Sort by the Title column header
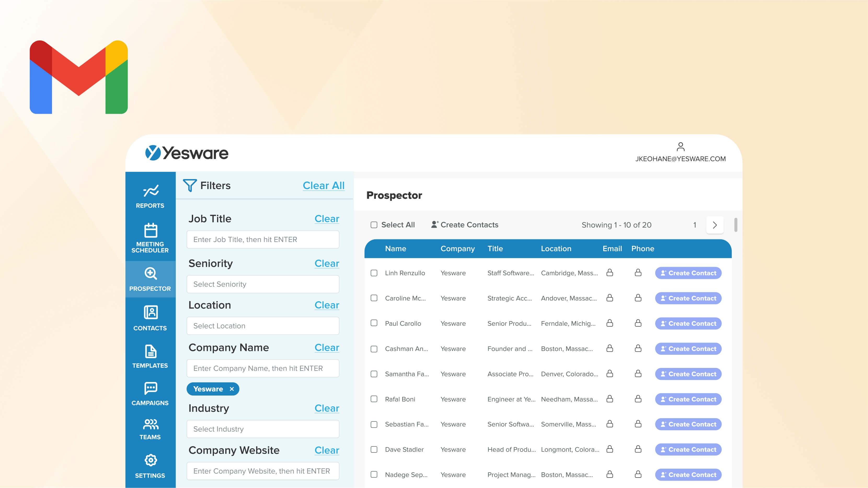Screen dimensions: 868x488 pos(495,249)
